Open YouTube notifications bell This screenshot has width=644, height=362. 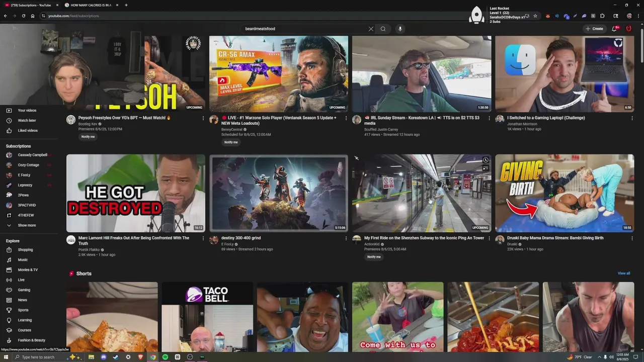click(614, 29)
